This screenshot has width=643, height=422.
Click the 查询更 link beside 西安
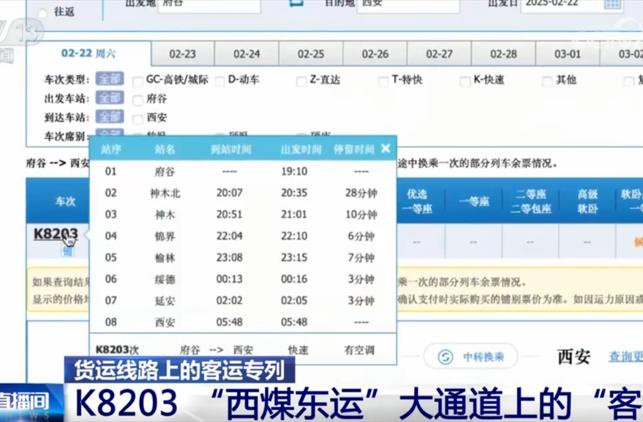pos(624,357)
